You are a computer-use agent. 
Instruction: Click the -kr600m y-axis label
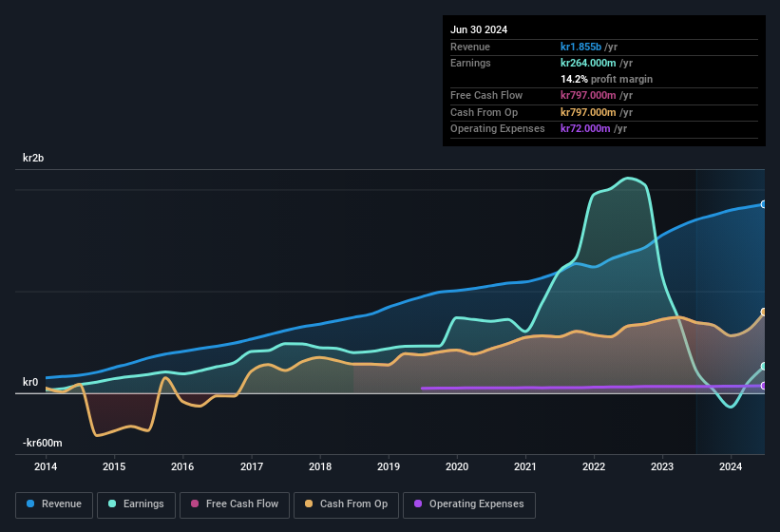(43, 443)
